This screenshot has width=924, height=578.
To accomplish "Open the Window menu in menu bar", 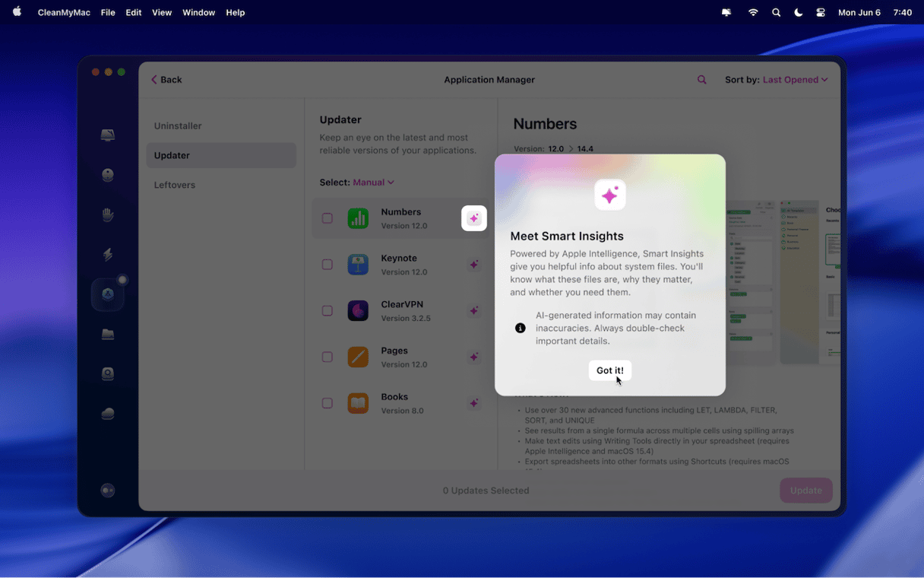I will click(198, 13).
